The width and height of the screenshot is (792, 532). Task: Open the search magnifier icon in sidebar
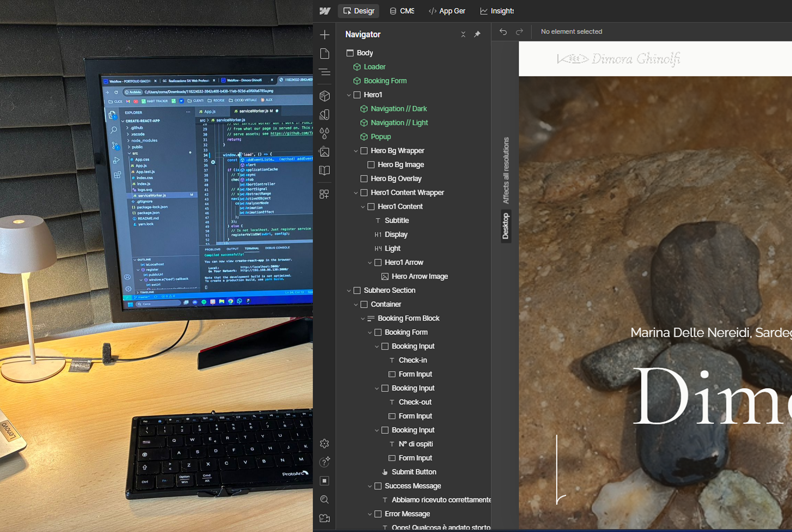click(325, 499)
